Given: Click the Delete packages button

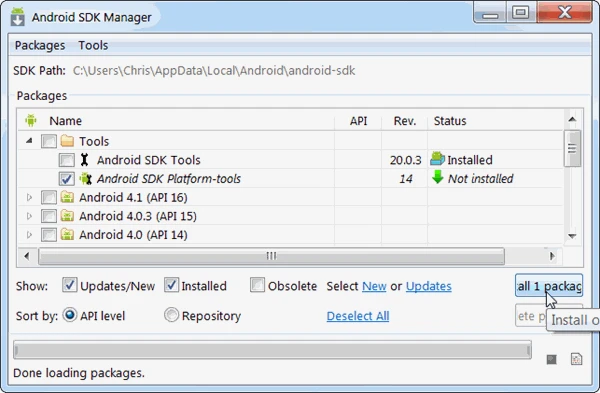Looking at the screenshot, I should click(530, 316).
